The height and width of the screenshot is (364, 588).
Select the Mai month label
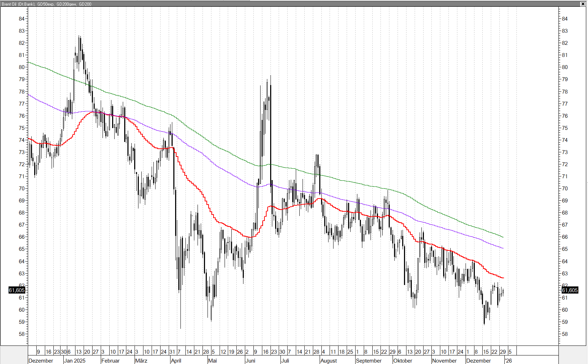[x=212, y=360]
